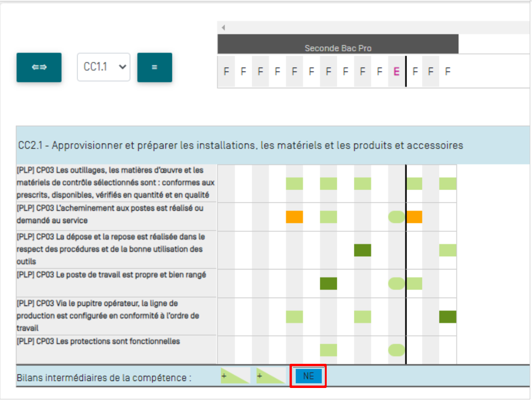The image size is (532, 402).
Task: Click dark green cell in 'dépose et la repose' row
Action: [362, 250]
